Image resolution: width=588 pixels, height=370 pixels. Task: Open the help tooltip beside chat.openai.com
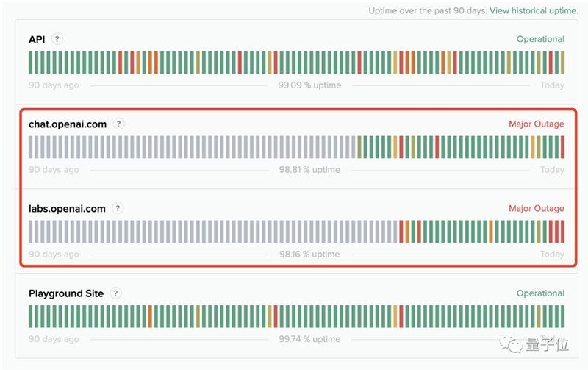coord(119,124)
